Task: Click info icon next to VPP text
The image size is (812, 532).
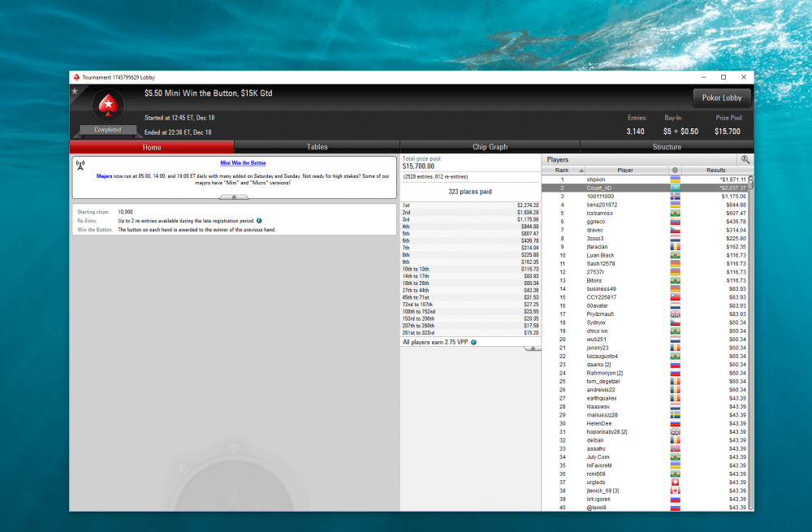Action: (x=474, y=342)
